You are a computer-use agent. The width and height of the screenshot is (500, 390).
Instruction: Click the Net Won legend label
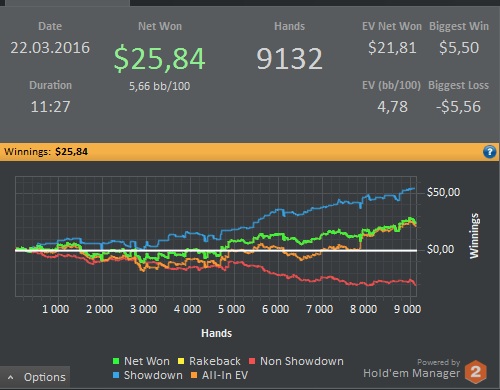(x=147, y=361)
